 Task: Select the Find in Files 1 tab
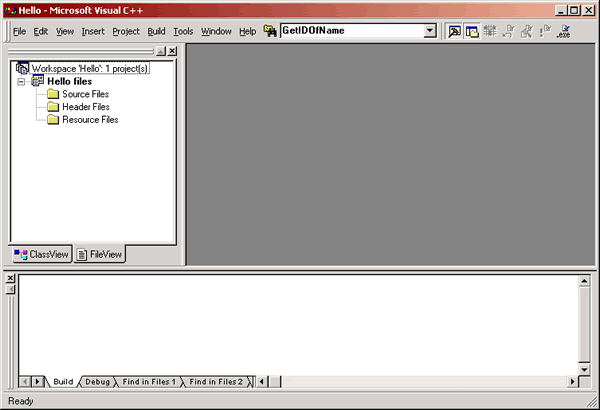[148, 382]
